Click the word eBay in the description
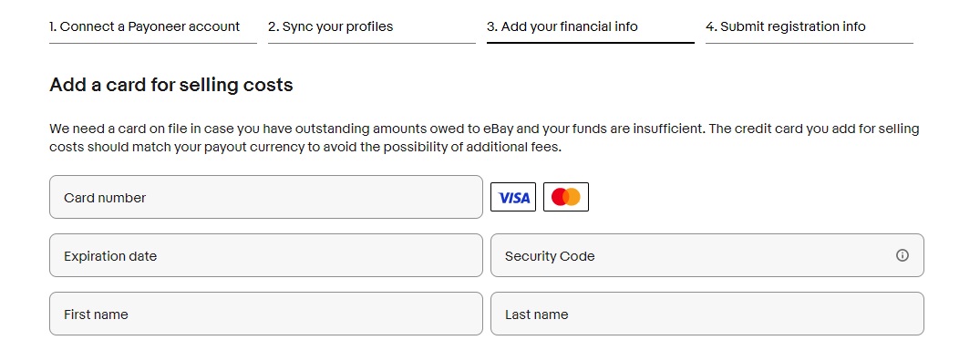This screenshot has height=361, width=980. 498,129
